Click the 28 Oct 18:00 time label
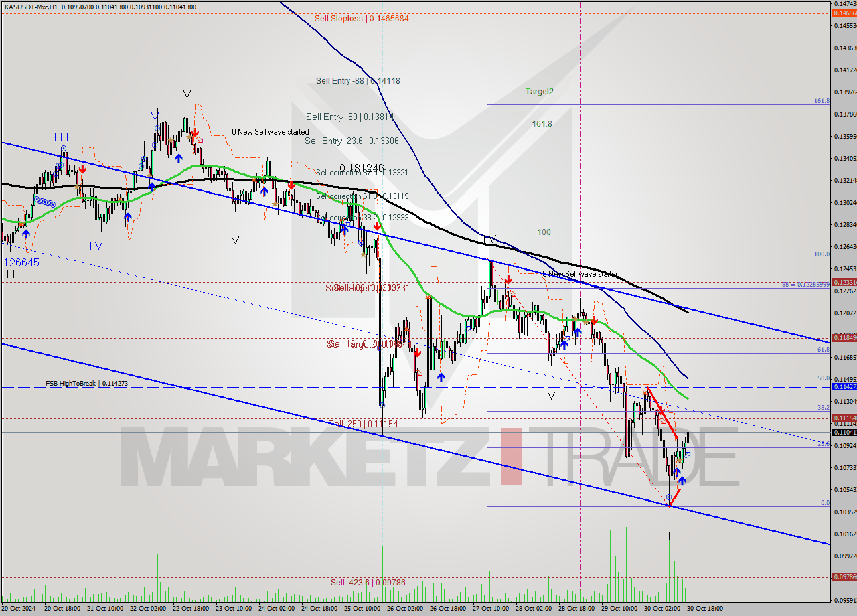 [x=577, y=608]
